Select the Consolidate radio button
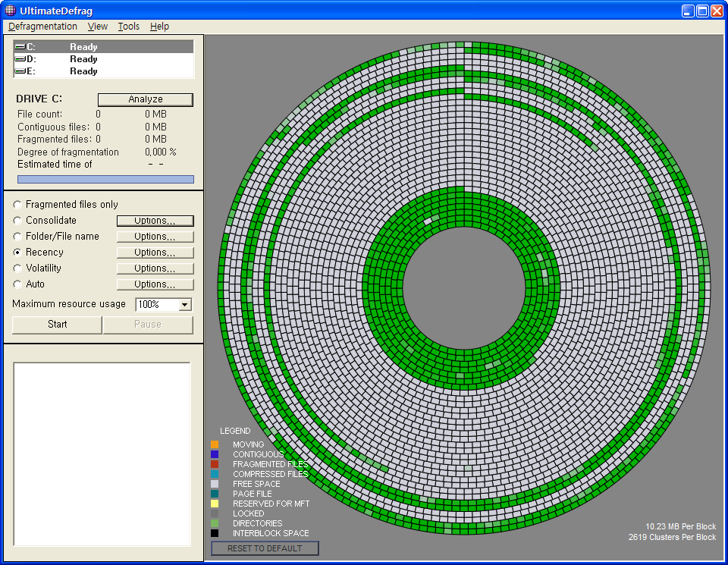The width and height of the screenshot is (728, 565). (17, 221)
